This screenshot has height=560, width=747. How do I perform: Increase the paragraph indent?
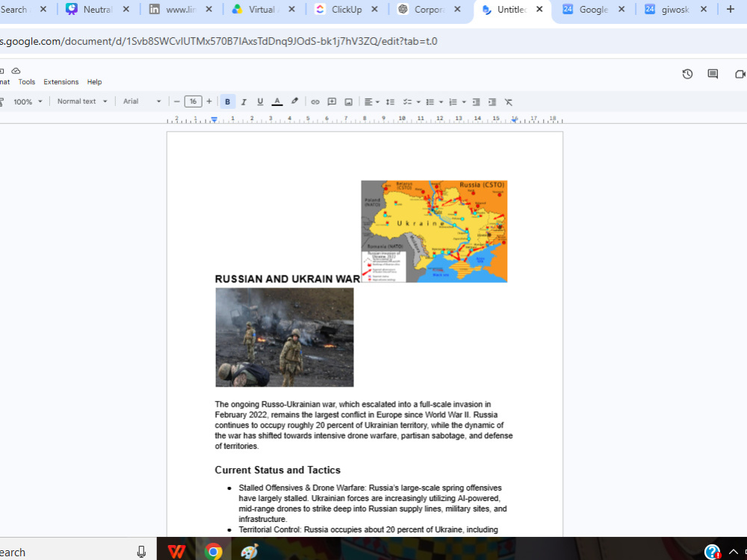pos(492,102)
